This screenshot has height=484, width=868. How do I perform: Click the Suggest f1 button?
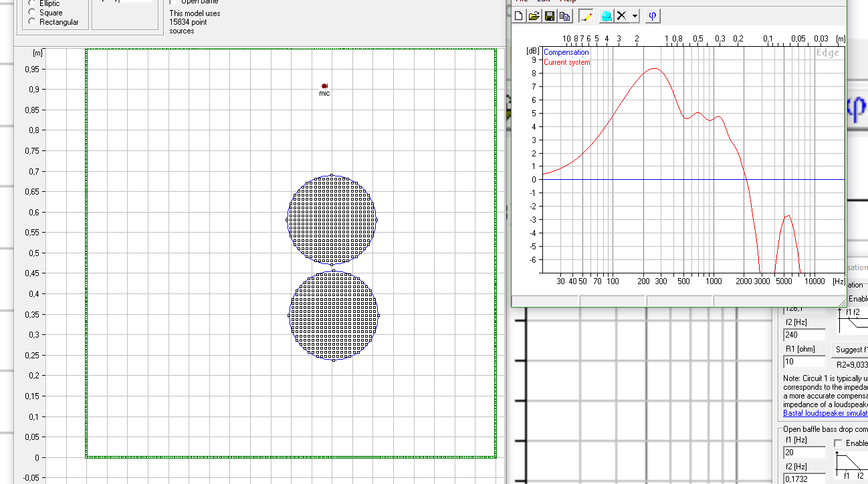pyautogui.click(x=850, y=350)
